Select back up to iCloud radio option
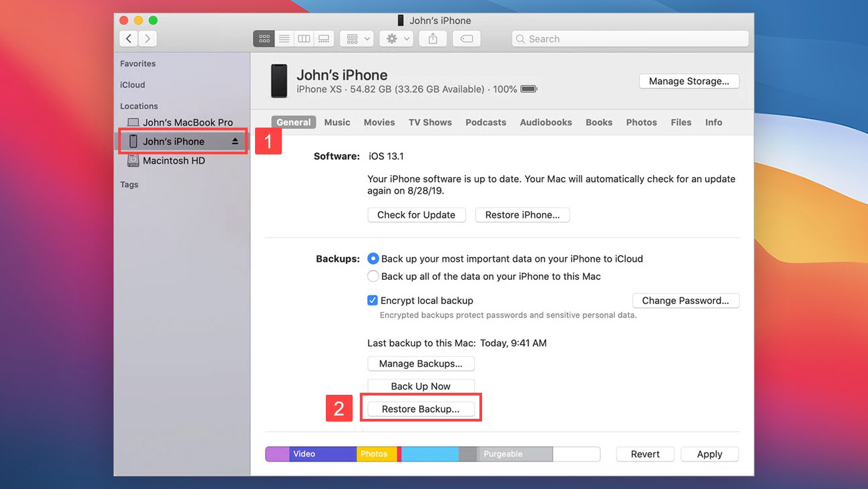This screenshot has height=489, width=868. (x=373, y=259)
